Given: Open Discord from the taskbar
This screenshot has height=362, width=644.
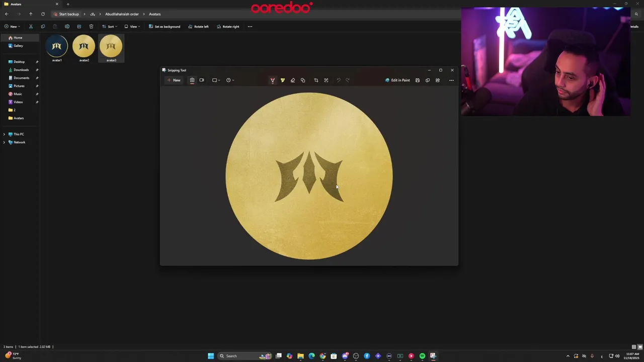Looking at the screenshot, I should [345, 356].
